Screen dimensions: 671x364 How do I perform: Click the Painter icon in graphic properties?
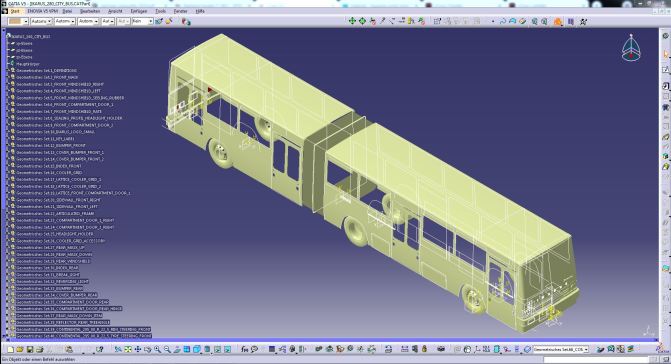159,21
